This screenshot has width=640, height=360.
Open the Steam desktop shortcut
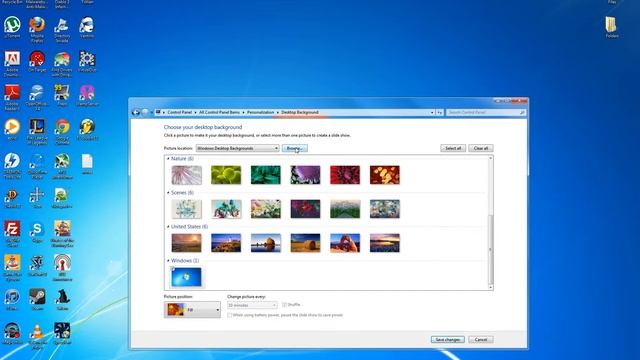tap(37, 300)
